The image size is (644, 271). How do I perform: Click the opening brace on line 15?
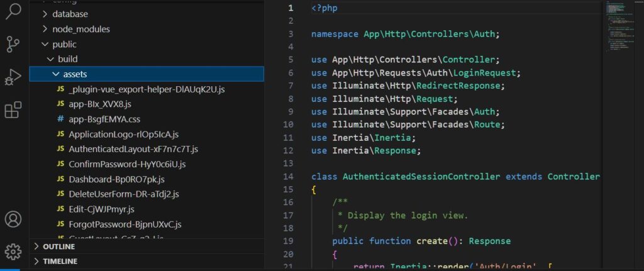tap(314, 190)
